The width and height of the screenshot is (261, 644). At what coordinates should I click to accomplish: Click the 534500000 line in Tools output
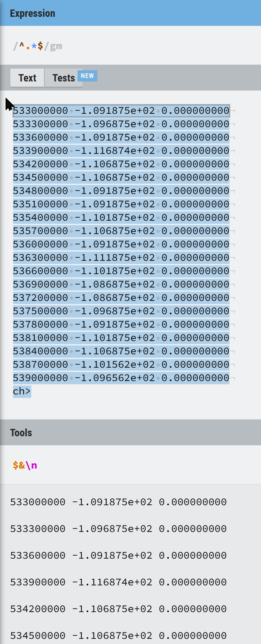pyautogui.click(x=118, y=636)
